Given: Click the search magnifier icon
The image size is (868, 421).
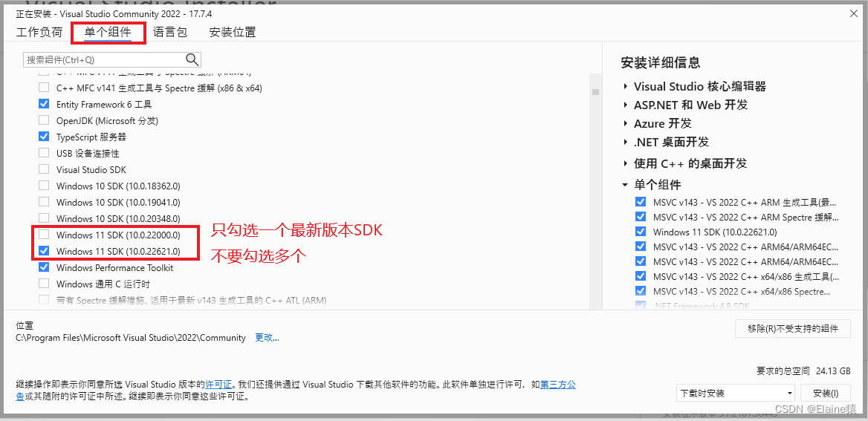Looking at the screenshot, I should click(x=192, y=59).
